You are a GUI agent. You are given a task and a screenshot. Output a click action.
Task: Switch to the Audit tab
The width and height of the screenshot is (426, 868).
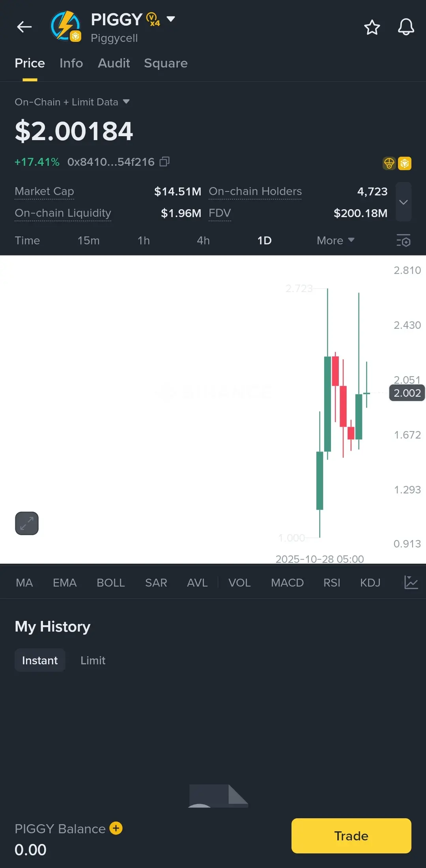tap(114, 63)
